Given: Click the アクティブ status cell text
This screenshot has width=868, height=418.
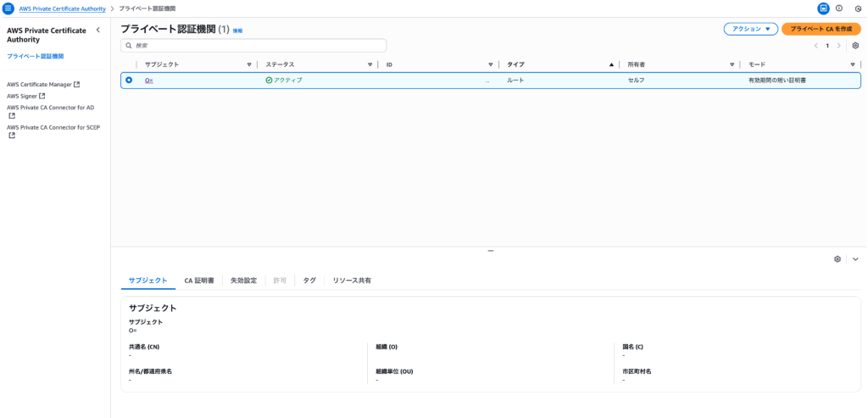Looking at the screenshot, I should point(288,81).
